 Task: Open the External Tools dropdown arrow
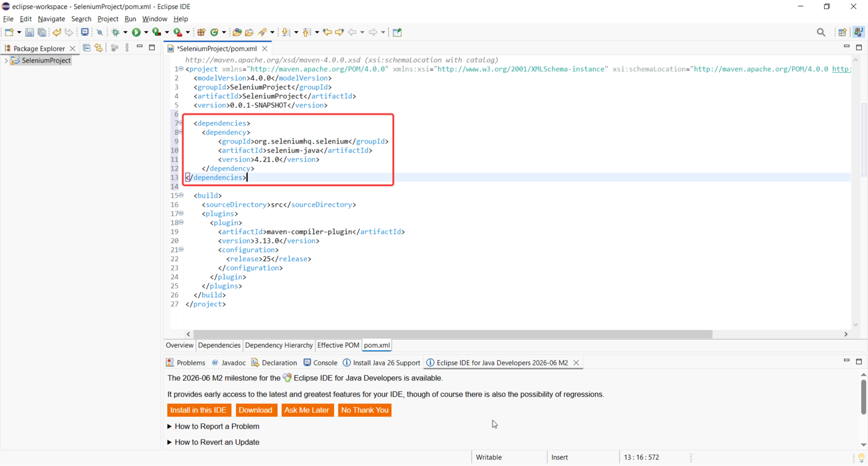(x=187, y=33)
